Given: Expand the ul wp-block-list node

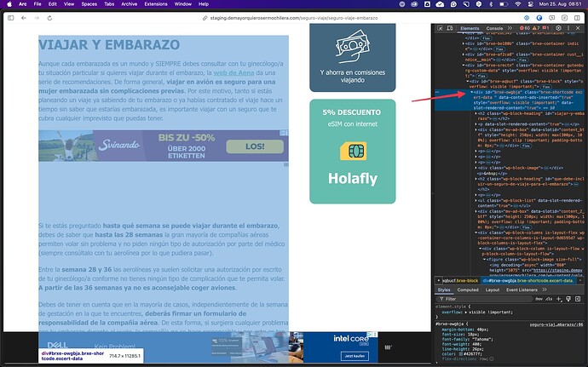Looking at the screenshot, I should click(476, 201).
